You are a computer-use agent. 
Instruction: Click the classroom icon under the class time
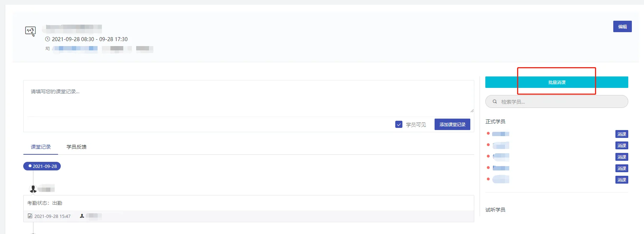tap(48, 49)
